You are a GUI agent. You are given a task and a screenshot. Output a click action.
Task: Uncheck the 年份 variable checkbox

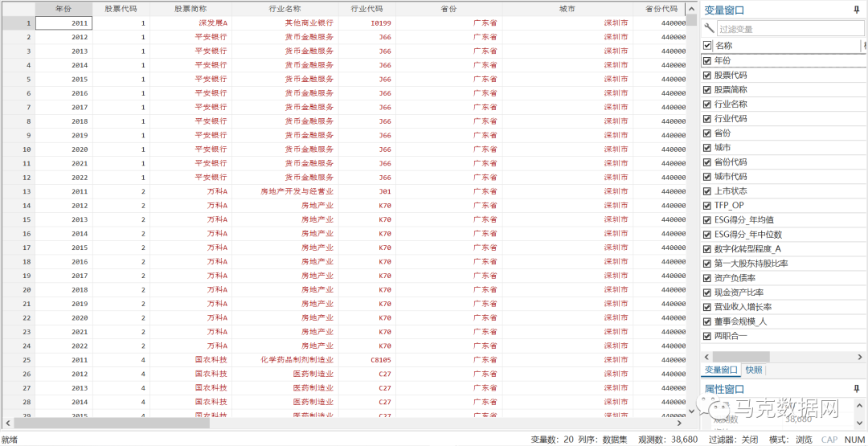707,60
